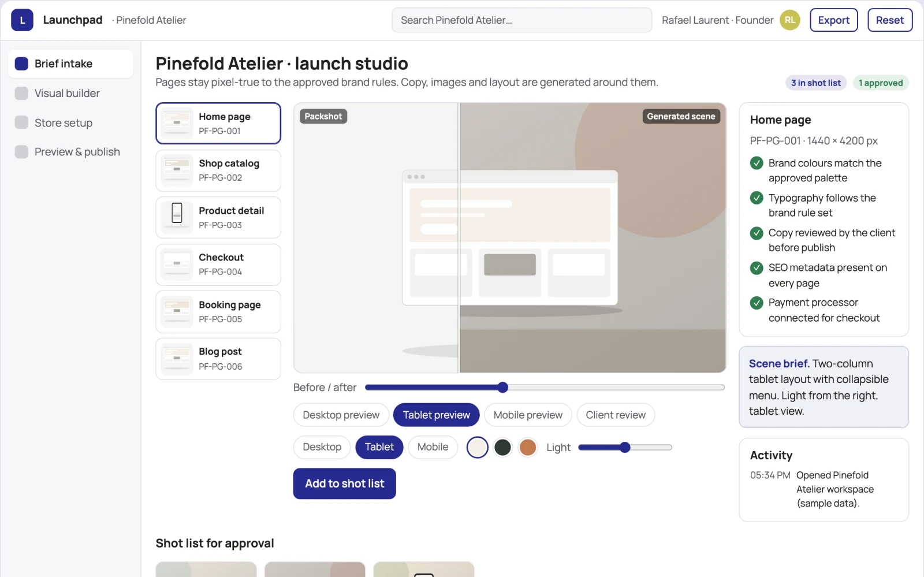Switch to Desktop preview
Image resolution: width=924 pixels, height=577 pixels.
(x=341, y=415)
